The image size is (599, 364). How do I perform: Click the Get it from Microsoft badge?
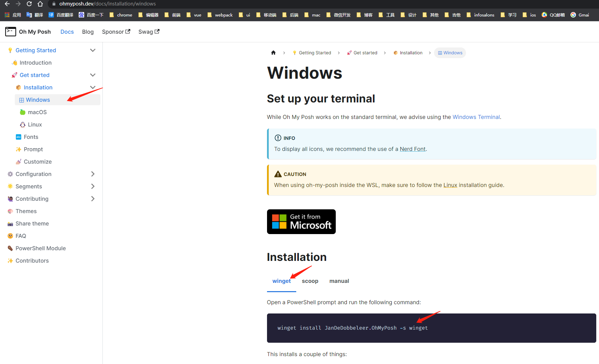coord(301,222)
